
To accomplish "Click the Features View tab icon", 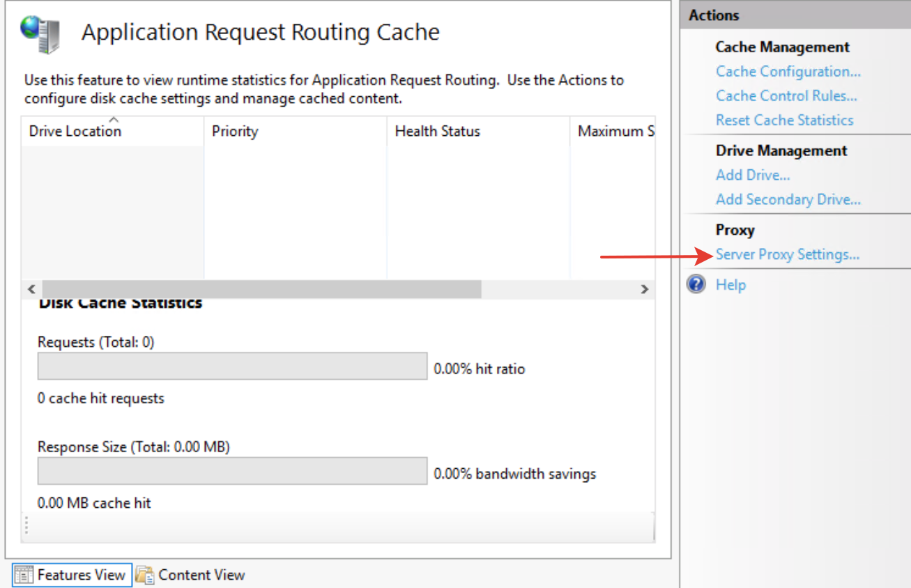I will click(x=24, y=575).
